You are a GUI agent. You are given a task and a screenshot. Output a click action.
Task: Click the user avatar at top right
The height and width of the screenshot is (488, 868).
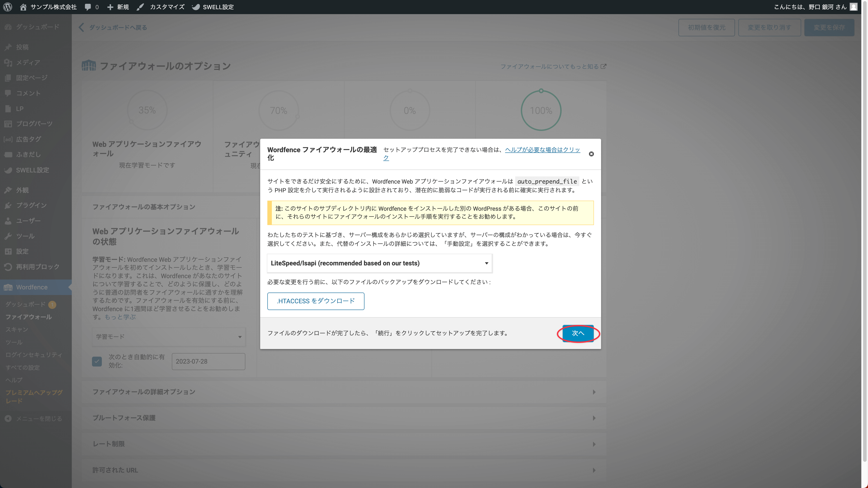point(853,7)
